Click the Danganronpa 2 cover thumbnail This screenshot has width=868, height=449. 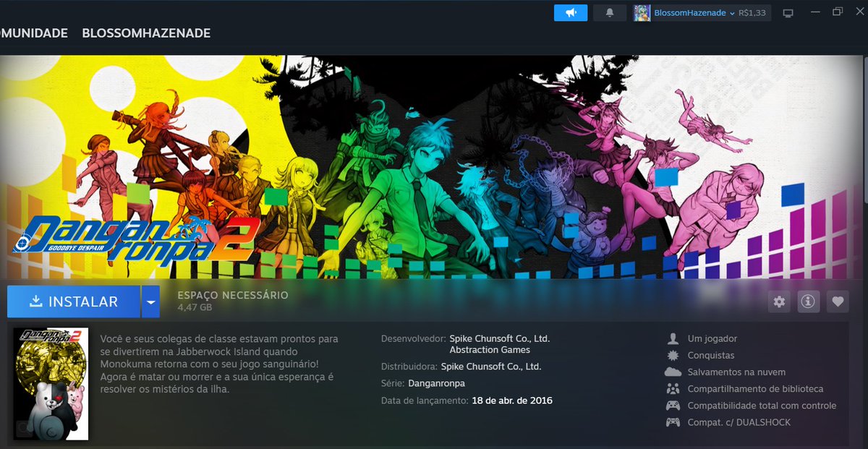coord(51,384)
